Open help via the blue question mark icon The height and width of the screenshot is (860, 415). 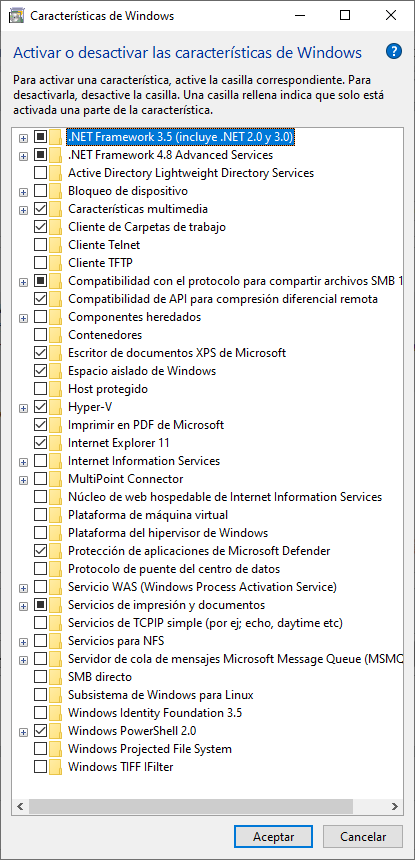click(394, 52)
